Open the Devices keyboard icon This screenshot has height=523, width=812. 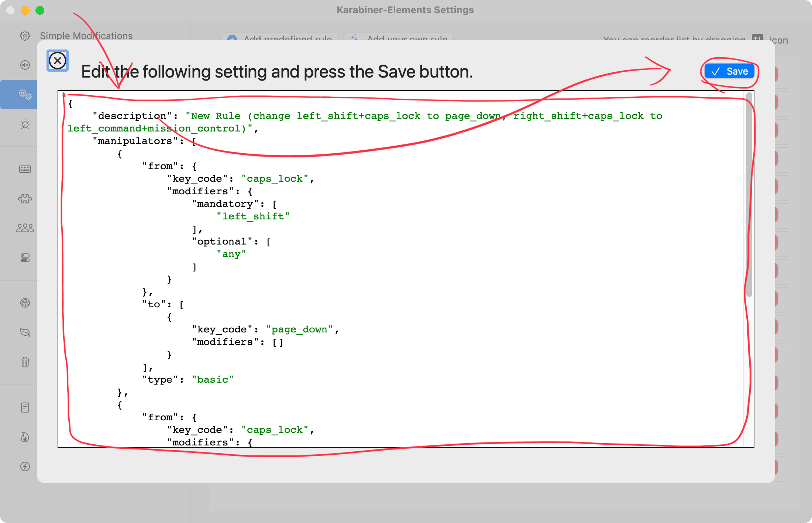coord(25,169)
